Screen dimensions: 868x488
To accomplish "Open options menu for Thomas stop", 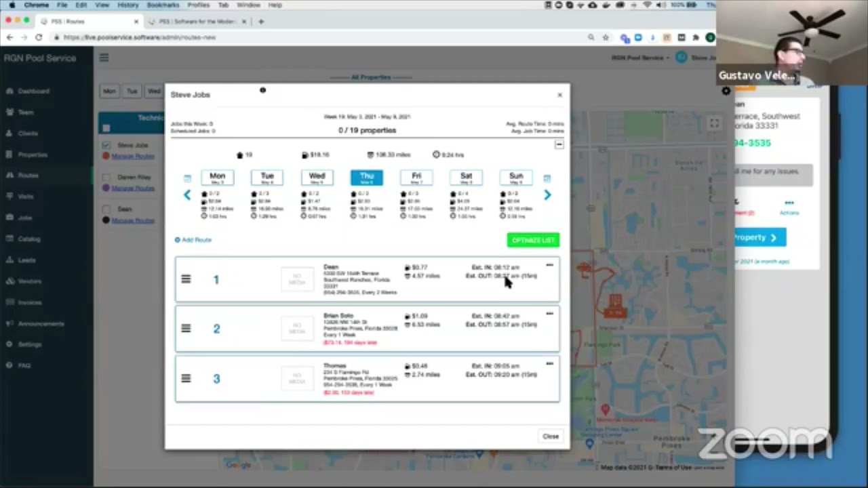I will 549,364.
